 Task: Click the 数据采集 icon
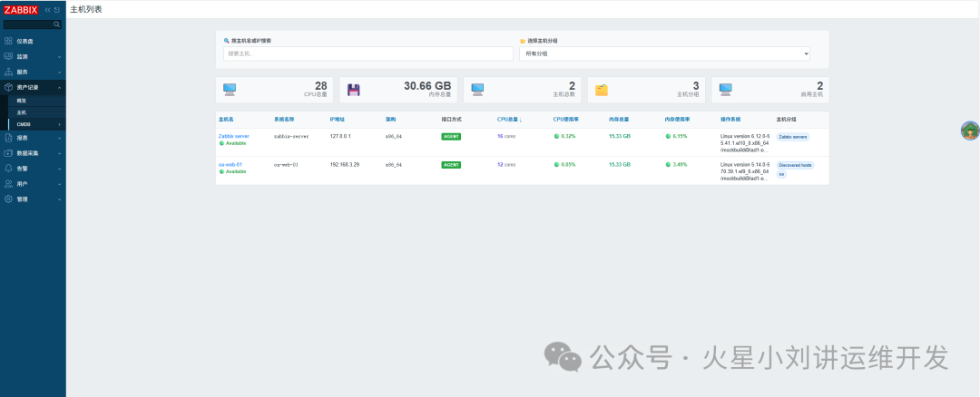(x=8, y=153)
